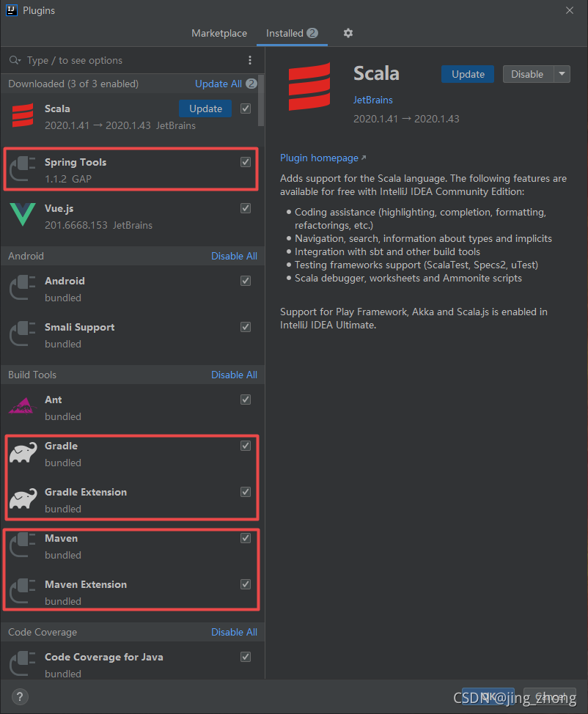Screen dimensions: 588x714
Task: Click the Maven Extension plug icon
Action: click(23, 591)
